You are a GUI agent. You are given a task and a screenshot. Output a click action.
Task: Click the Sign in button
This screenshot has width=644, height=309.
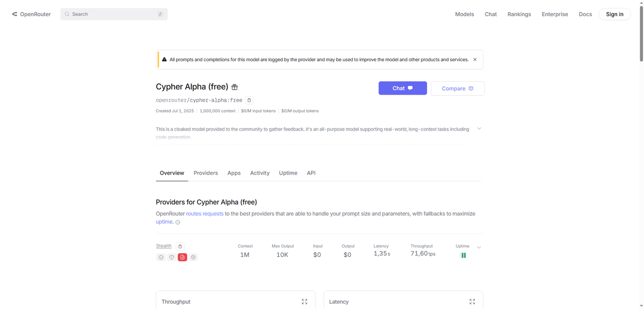coord(614,14)
